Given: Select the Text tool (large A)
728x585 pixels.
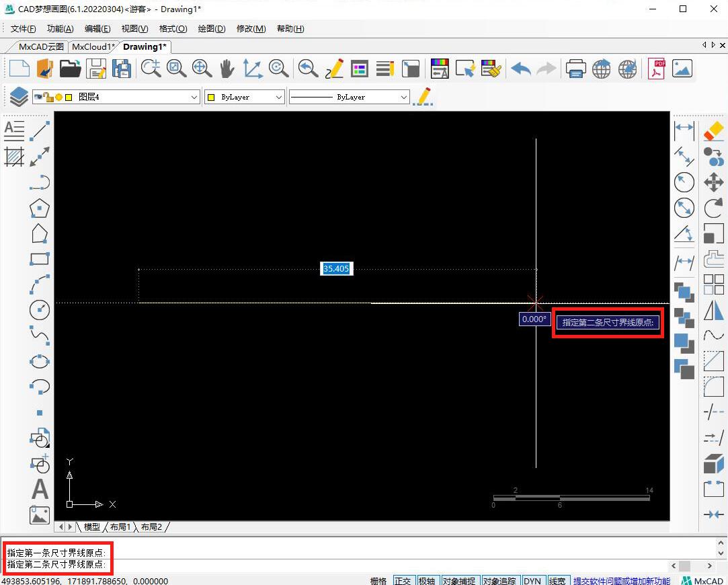Looking at the screenshot, I should 40,489.
